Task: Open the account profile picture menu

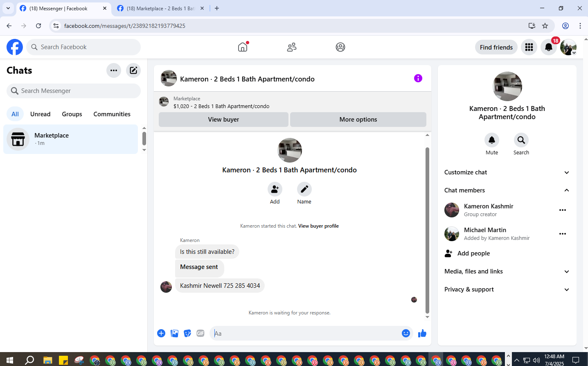Action: 568,47
